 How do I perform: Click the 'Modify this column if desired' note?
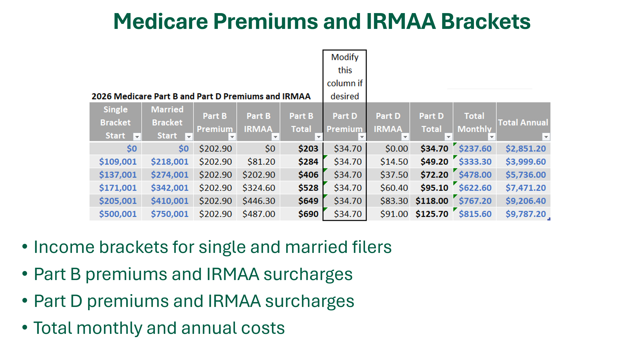[345, 76]
